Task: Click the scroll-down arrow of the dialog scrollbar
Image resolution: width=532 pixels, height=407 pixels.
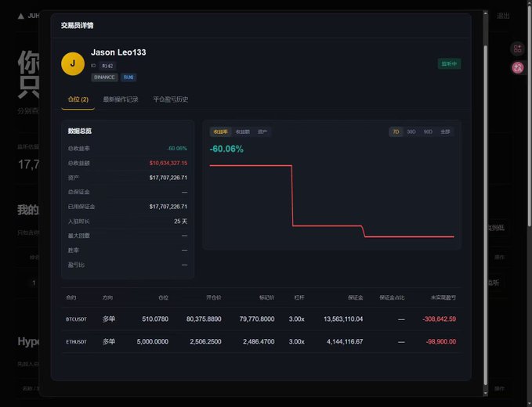Action: 486,393
